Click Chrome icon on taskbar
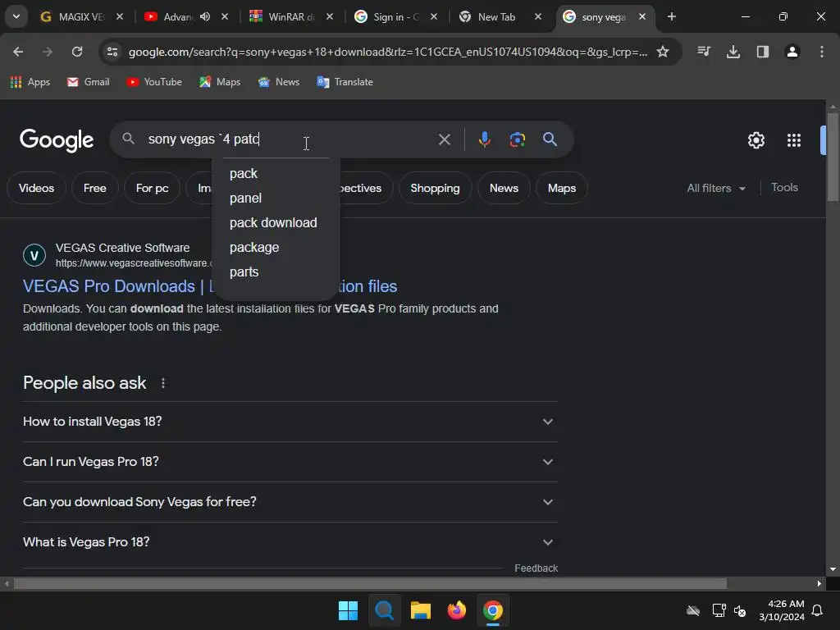 coord(493,610)
